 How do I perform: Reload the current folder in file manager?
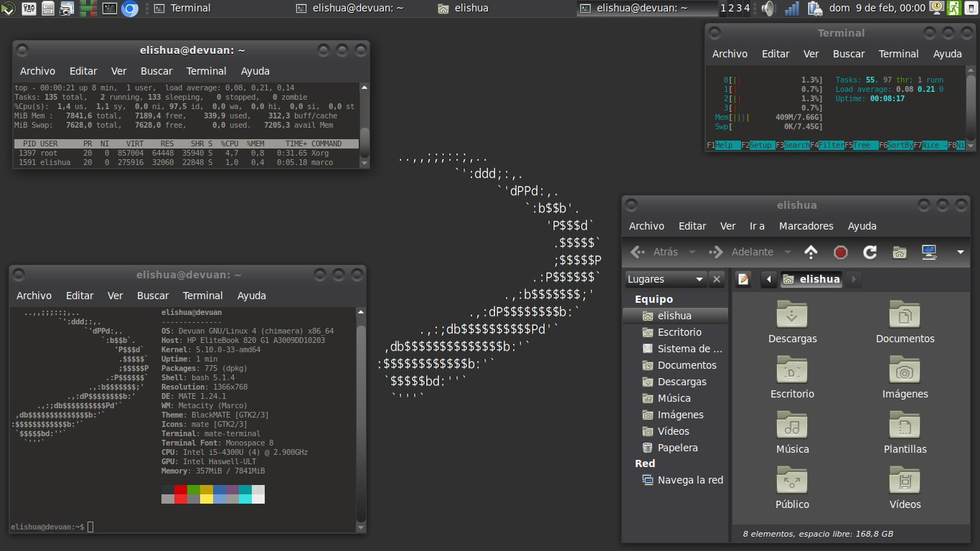pyautogui.click(x=870, y=252)
